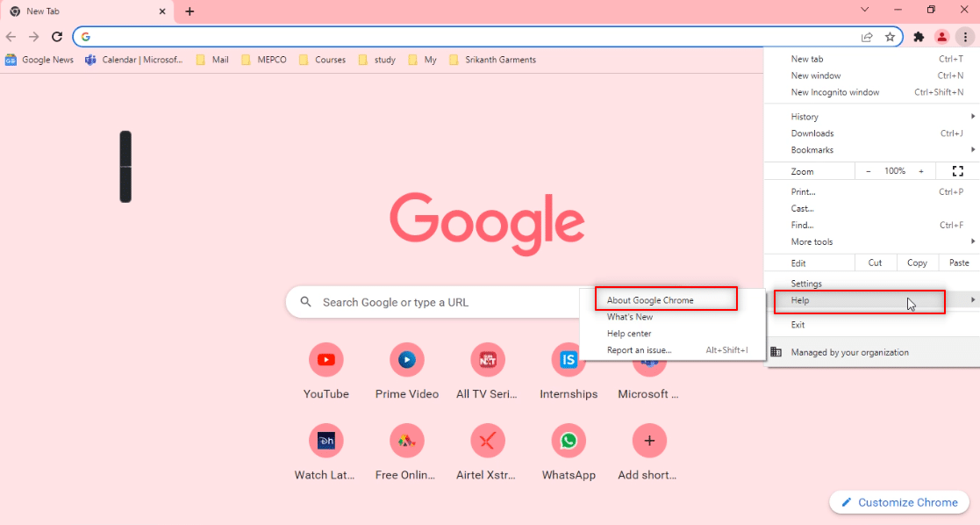This screenshot has width=980, height=525.
Task: Open the profile avatar icon
Action: pyautogui.click(x=942, y=37)
